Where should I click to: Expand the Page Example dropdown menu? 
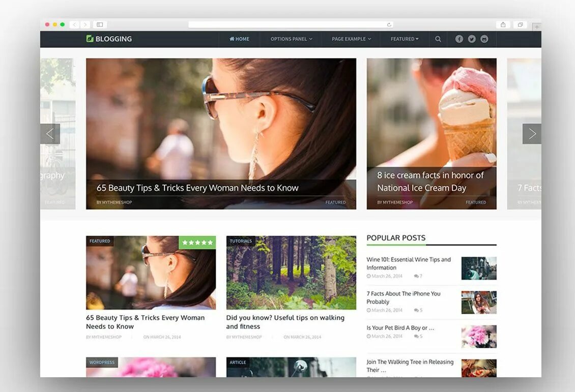tap(351, 39)
